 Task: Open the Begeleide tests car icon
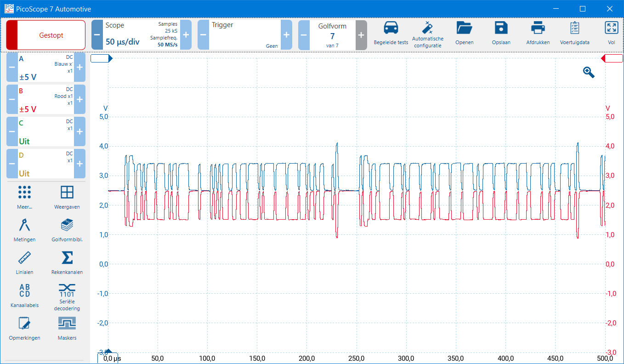click(x=391, y=29)
